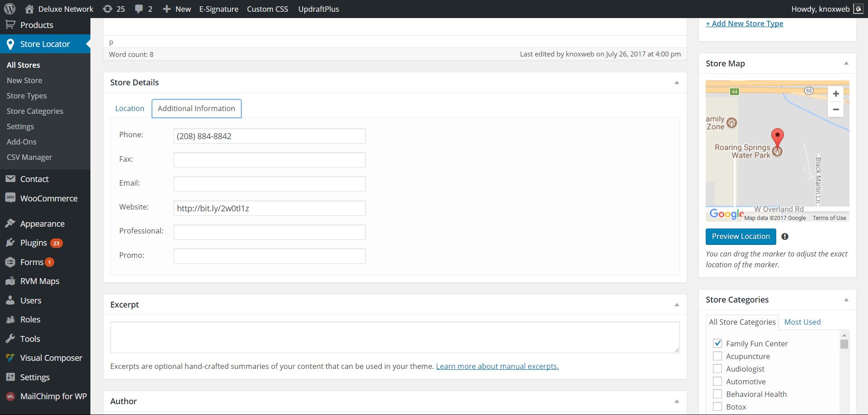Image resolution: width=868 pixels, height=415 pixels.
Task: Open the updates icon showing 25
Action: click(108, 9)
